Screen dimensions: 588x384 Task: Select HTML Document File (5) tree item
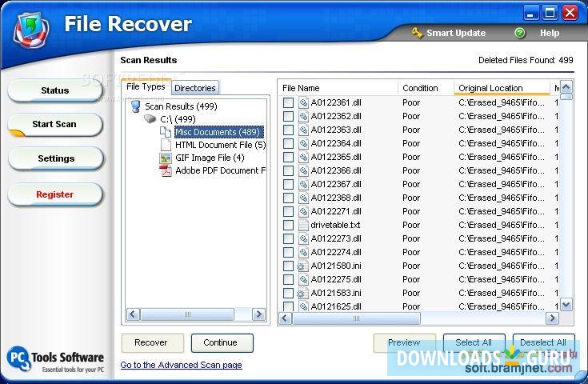click(x=220, y=145)
